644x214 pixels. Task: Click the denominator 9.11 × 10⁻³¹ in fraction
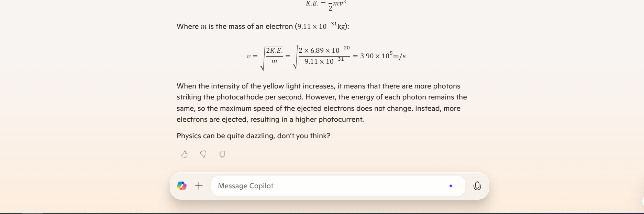click(324, 61)
